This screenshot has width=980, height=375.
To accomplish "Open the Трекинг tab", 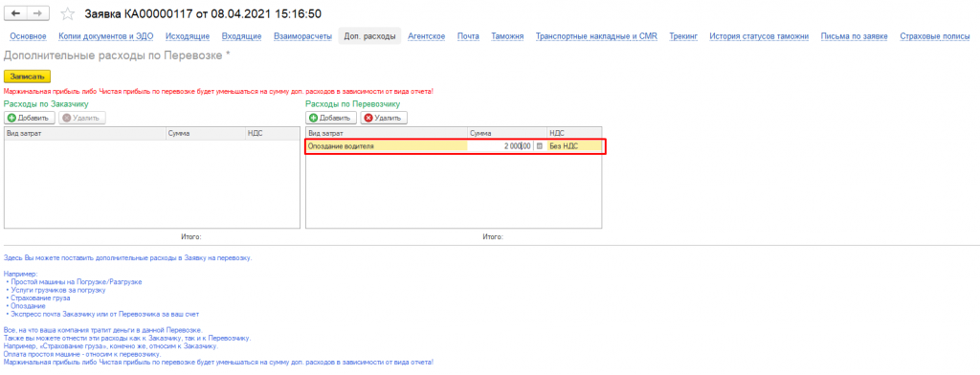I will click(x=683, y=36).
